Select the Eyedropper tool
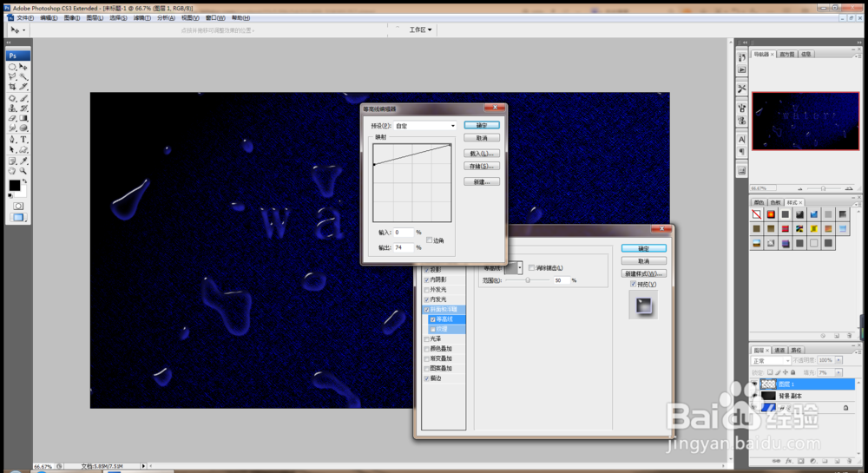The width and height of the screenshot is (868, 473). coord(23,161)
